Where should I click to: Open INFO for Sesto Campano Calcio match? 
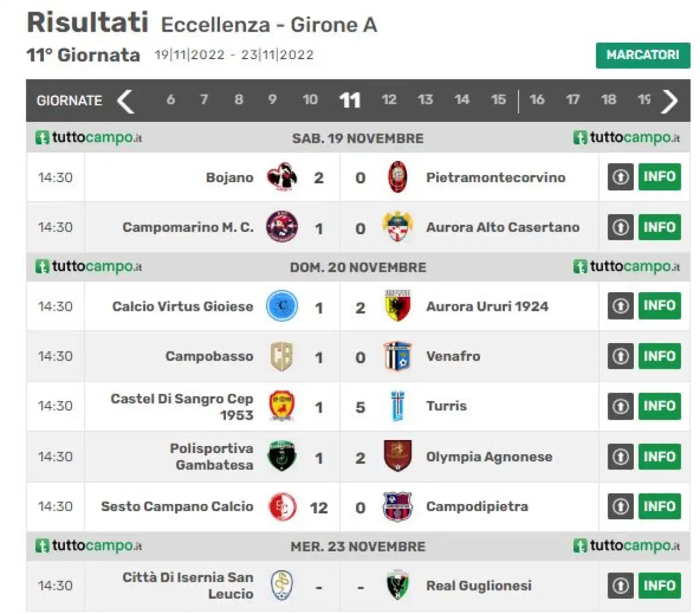tap(660, 506)
